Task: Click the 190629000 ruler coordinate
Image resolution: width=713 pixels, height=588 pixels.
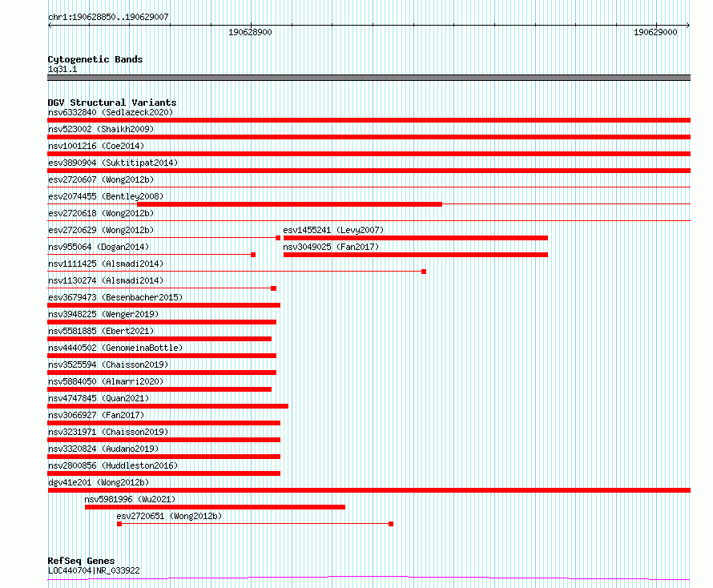Action: 655,32
